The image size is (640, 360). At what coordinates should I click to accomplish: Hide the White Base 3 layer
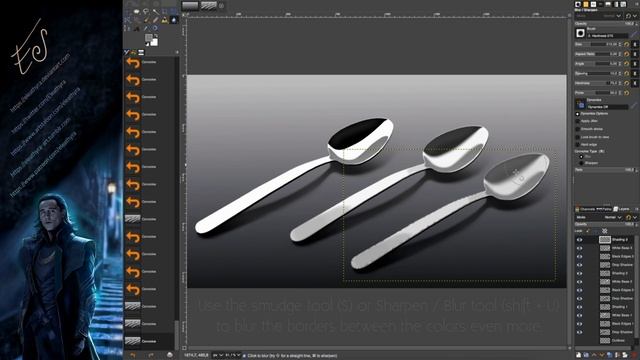(580, 248)
